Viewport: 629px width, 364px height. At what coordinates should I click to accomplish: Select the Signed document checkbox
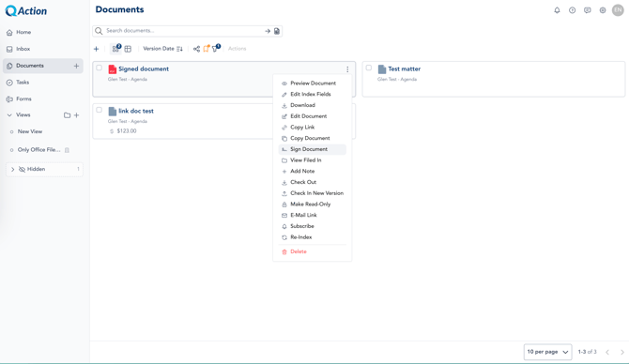100,68
